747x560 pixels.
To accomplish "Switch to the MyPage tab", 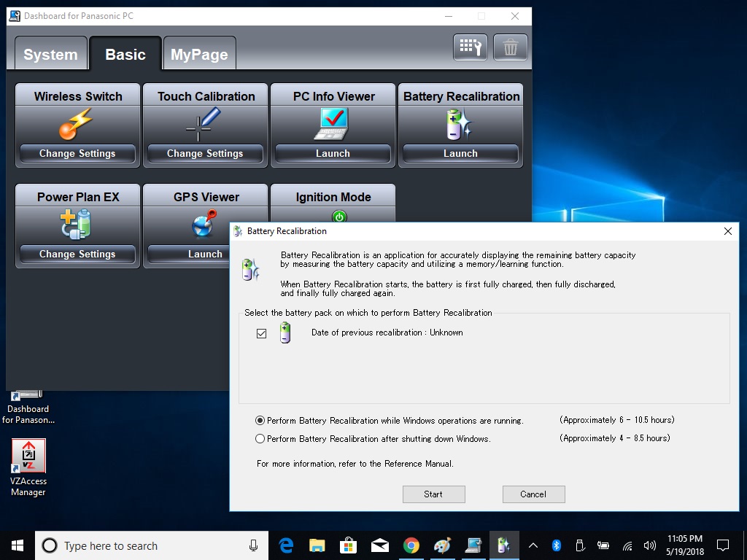I will tap(199, 55).
